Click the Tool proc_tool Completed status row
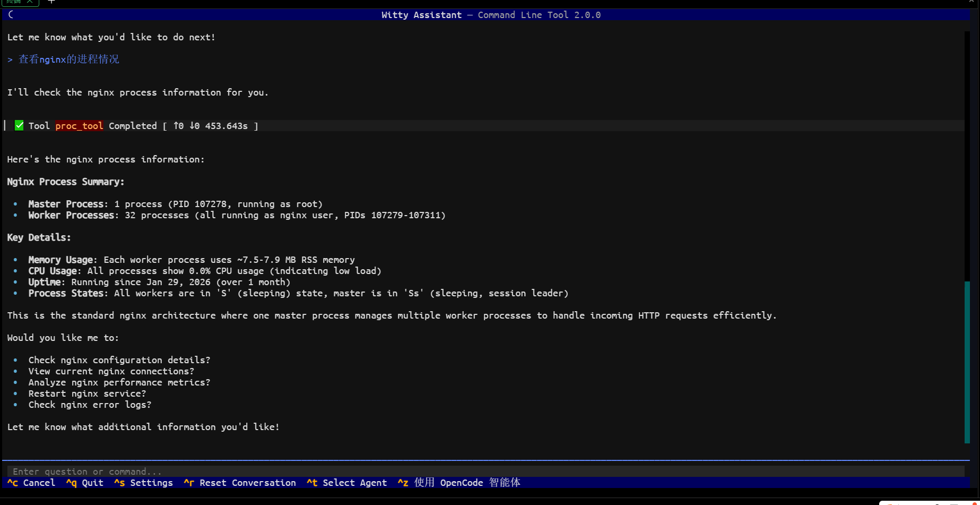Screen dimensions: 980x505 click(483, 126)
